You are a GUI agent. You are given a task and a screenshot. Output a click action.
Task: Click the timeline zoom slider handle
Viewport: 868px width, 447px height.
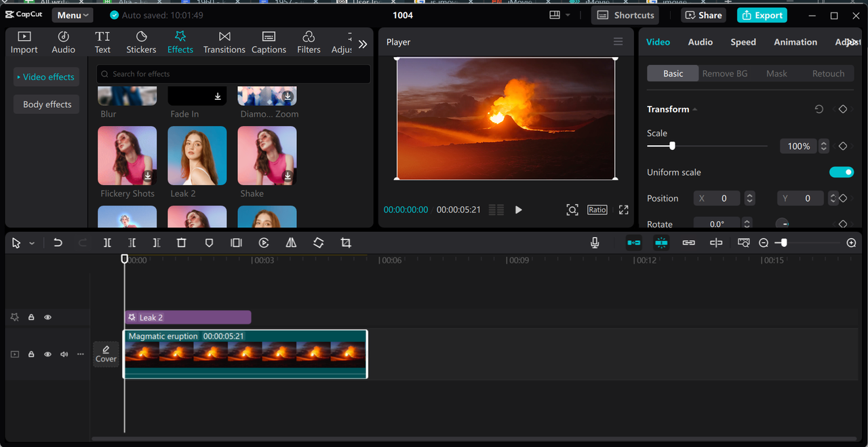pyautogui.click(x=784, y=243)
